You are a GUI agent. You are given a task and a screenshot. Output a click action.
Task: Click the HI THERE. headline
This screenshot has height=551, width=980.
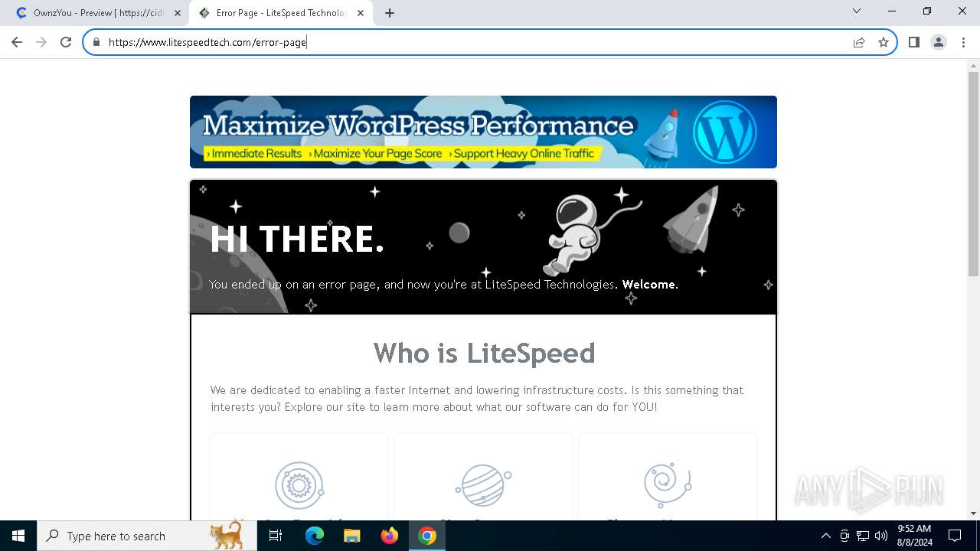(296, 240)
